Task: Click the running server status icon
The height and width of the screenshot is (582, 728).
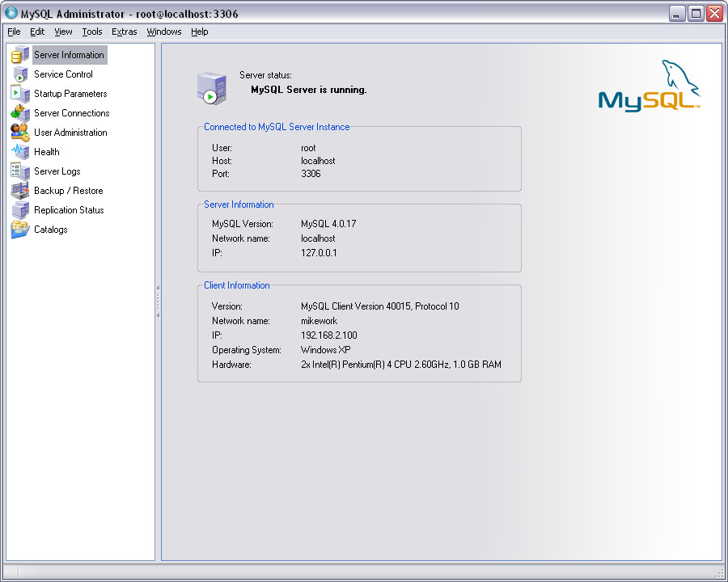Action: pos(212,88)
